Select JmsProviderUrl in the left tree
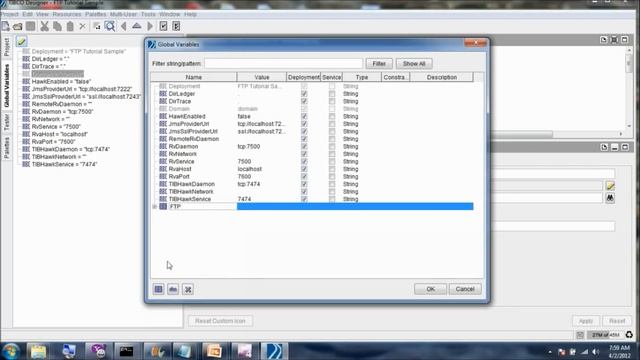640x360 pixels. point(82,89)
